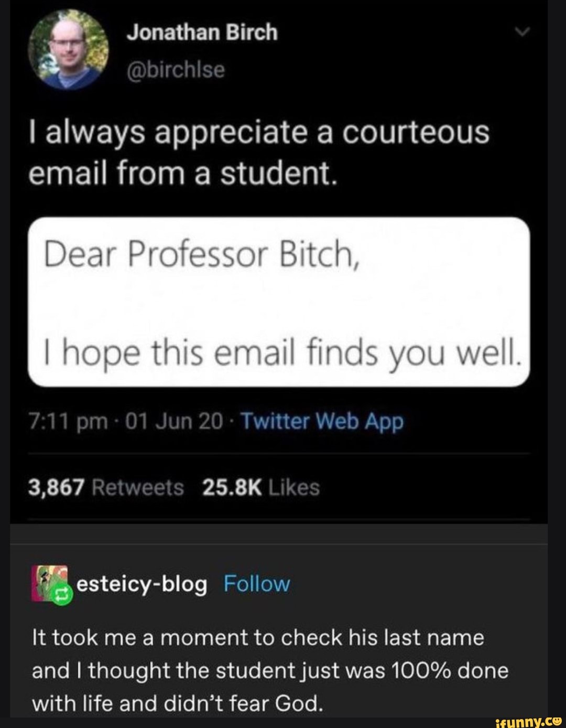
Task: Click the Jonathan Birch display name
Action: pyautogui.click(x=202, y=33)
